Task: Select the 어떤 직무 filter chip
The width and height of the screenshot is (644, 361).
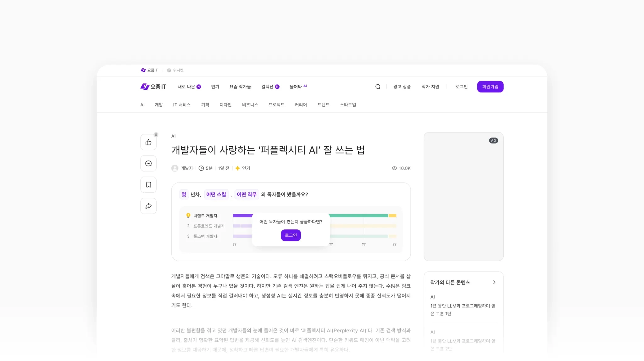Action: 247,195
